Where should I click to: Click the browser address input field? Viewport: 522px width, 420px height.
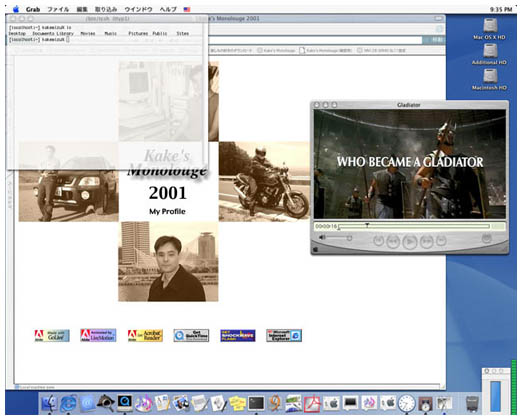tap(315, 40)
